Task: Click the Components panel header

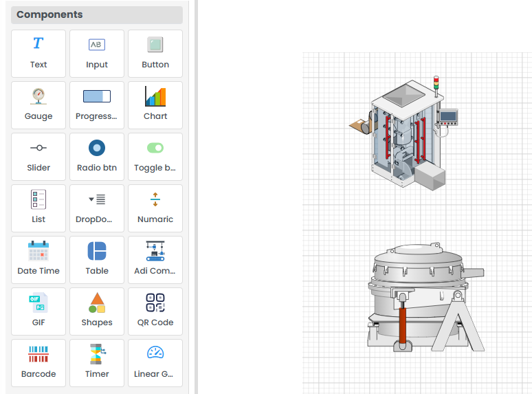Action: click(97, 14)
